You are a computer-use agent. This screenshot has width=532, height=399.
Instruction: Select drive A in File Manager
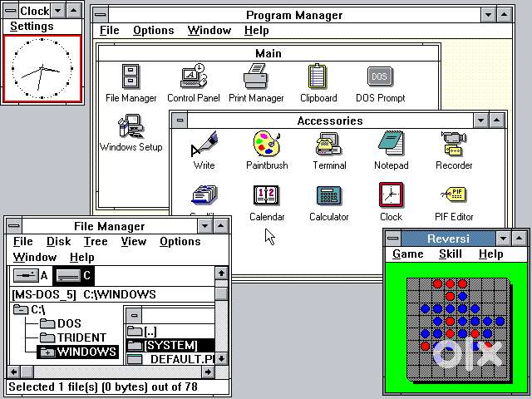(31, 275)
